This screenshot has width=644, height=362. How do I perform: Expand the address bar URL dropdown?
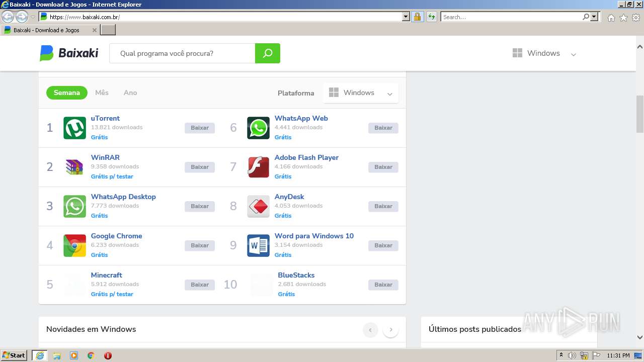pyautogui.click(x=406, y=17)
